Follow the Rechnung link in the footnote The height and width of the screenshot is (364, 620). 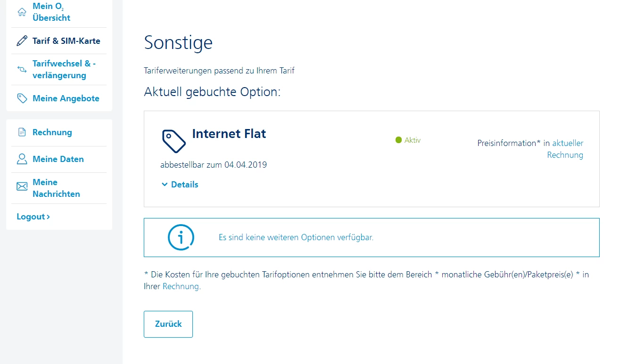181,286
